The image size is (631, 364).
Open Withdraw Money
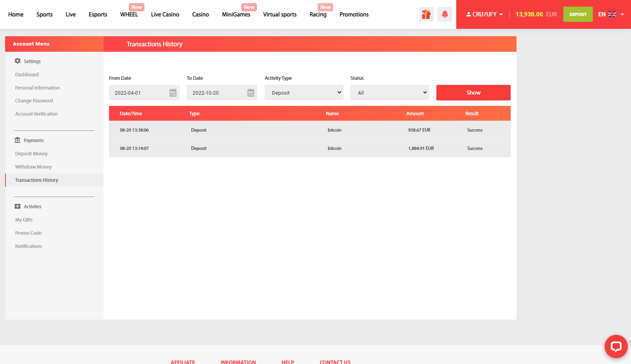pos(33,167)
